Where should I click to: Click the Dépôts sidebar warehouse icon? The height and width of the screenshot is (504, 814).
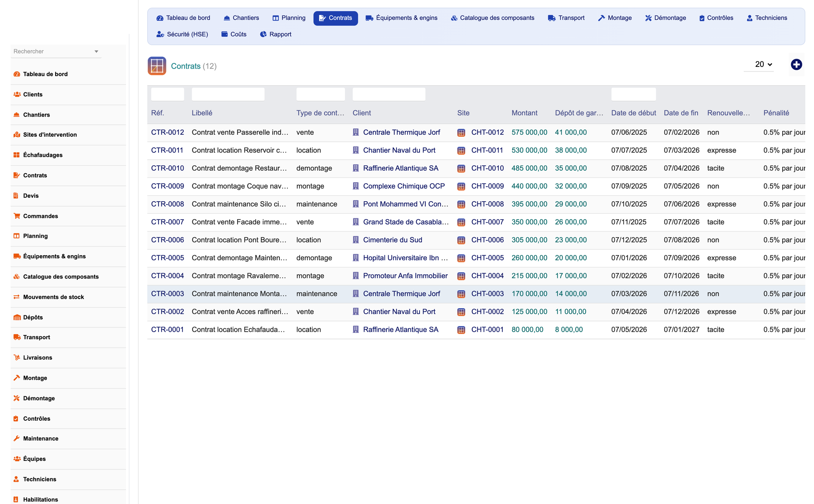17,317
